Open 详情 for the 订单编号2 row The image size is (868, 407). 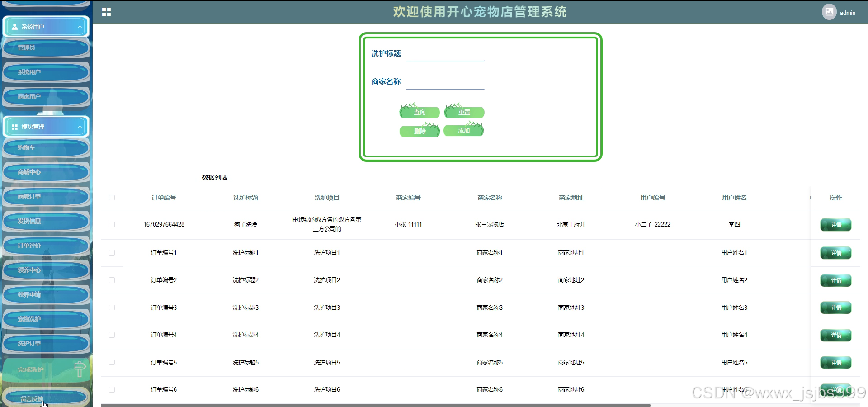point(836,280)
